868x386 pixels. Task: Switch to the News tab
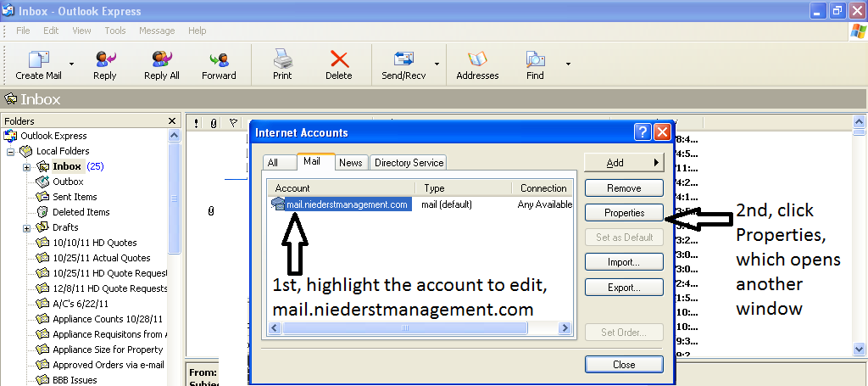pos(350,163)
